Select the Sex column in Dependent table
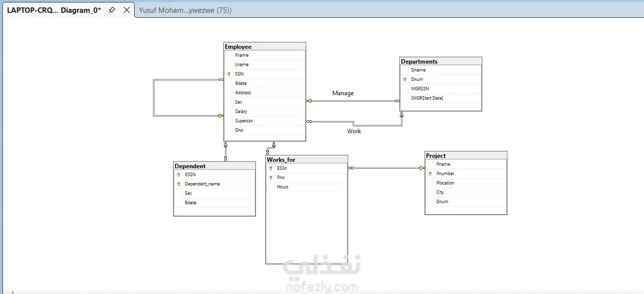Image resolution: width=644 pixels, height=294 pixels. click(x=215, y=193)
